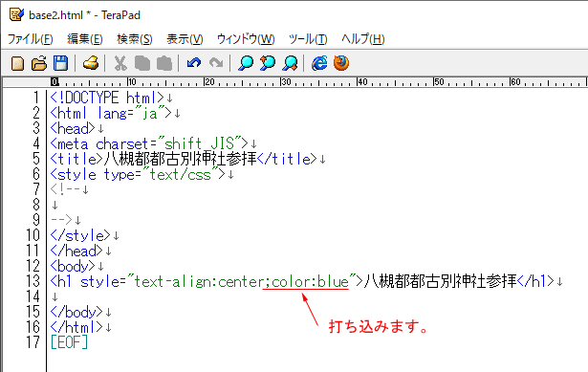The height and width of the screenshot is (372, 588).
Task: Click the <head> tag on line 3
Action: pos(73,129)
